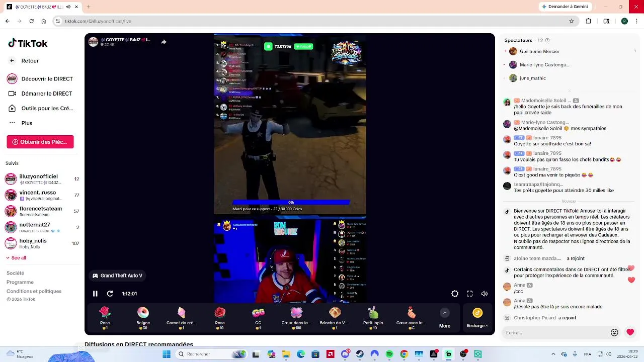Screen dimensions: 644x362
Task: Click the address bar URL
Action: pyautogui.click(x=98, y=21)
